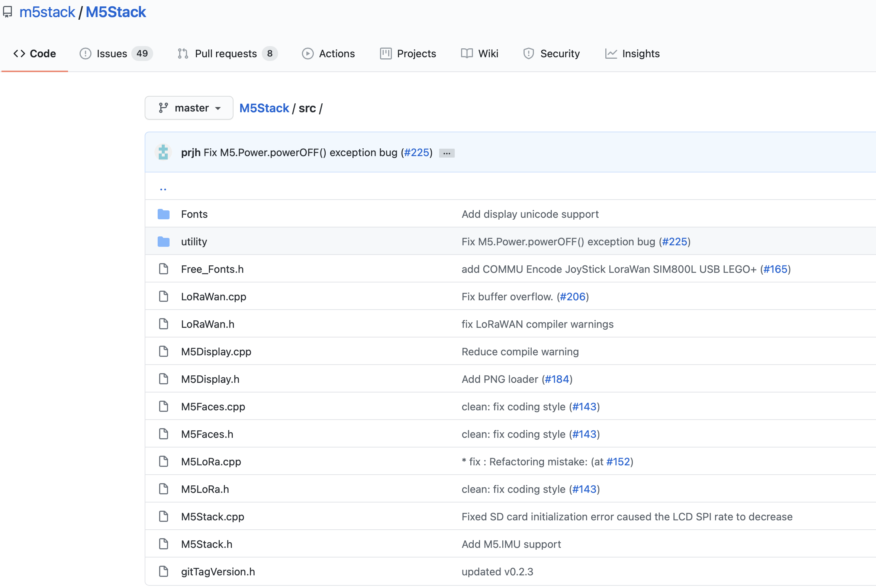This screenshot has width=876, height=588.
Task: Click the Security shield icon
Action: click(528, 54)
